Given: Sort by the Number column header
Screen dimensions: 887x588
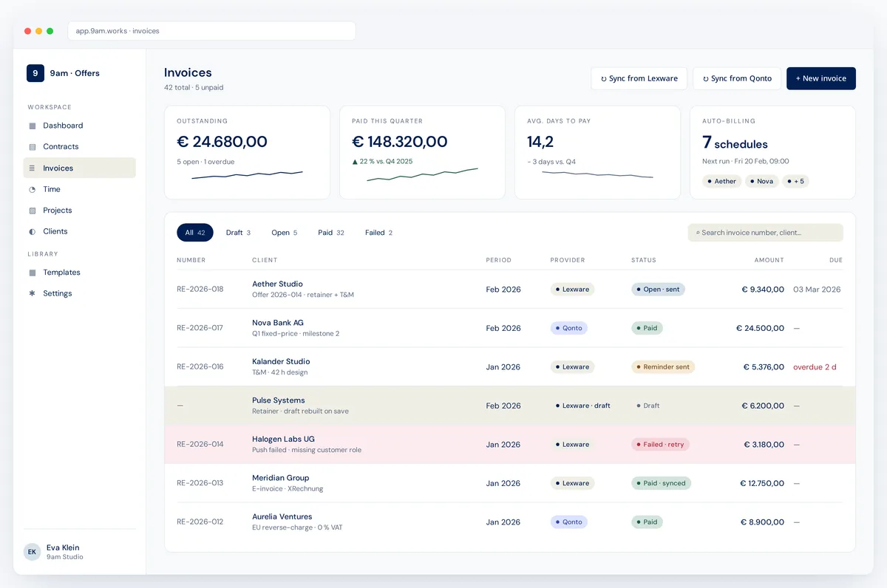Looking at the screenshot, I should [191, 260].
